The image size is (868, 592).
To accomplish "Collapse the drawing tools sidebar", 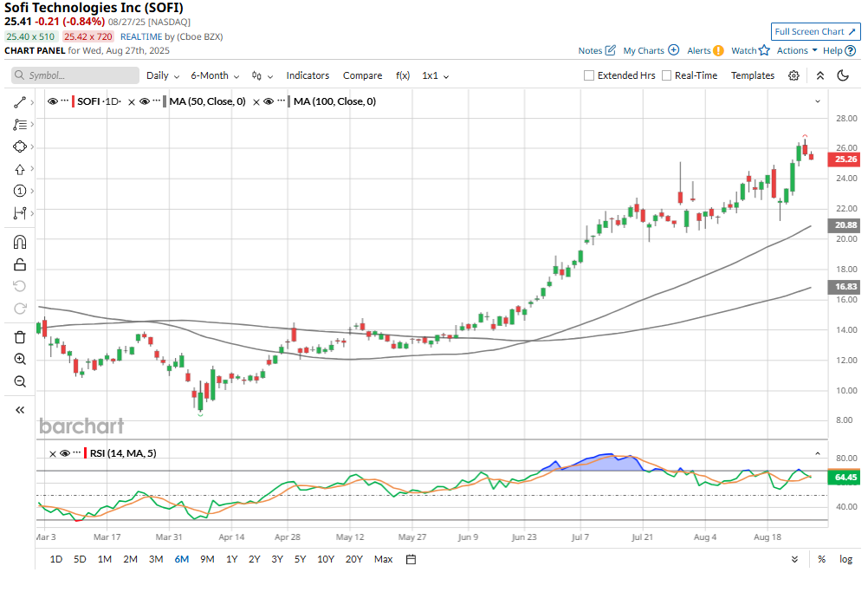I will click(x=20, y=410).
